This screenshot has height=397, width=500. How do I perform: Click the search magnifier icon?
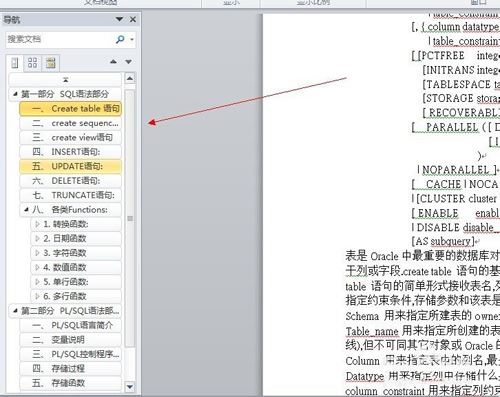(x=120, y=39)
